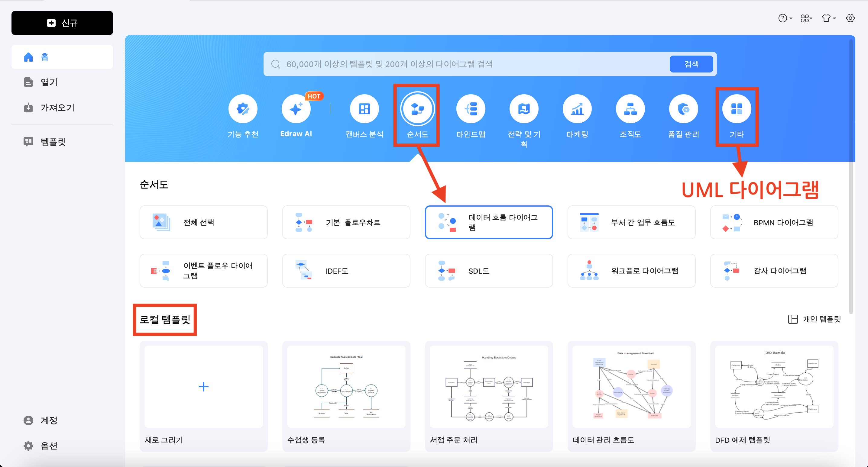Open the 계정 account page
868x467 pixels.
62,420
